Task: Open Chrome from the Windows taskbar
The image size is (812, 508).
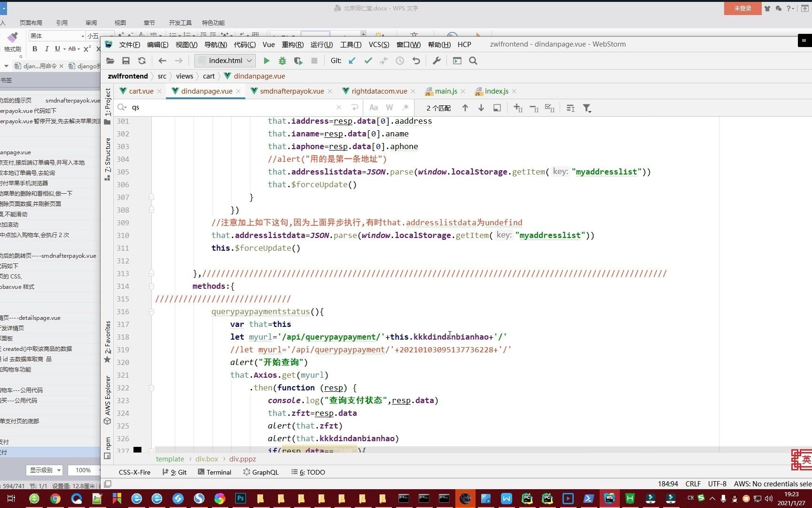Action: [55, 498]
